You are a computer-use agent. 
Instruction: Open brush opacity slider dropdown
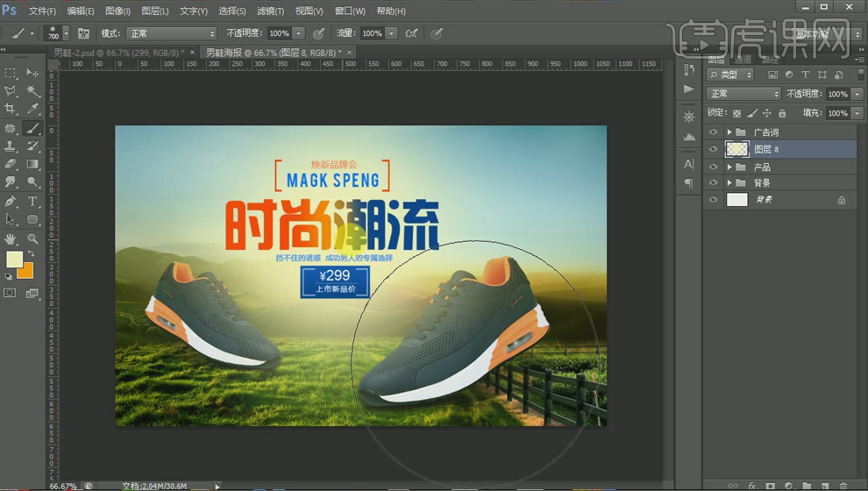coord(298,34)
